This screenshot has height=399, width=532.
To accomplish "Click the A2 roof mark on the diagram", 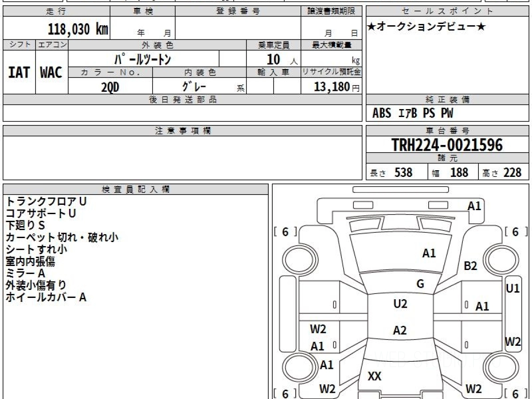I will pyautogui.click(x=400, y=330).
